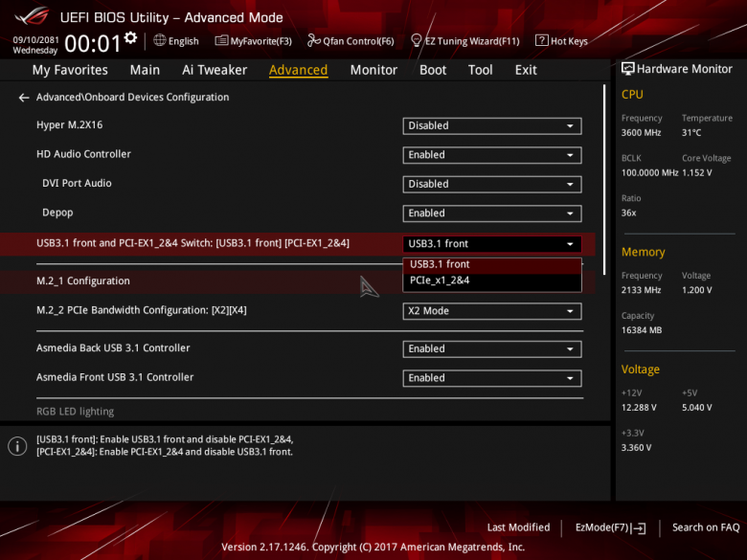Open Qfan Control(F6)
Screen dimensions: 747x560
pos(351,41)
